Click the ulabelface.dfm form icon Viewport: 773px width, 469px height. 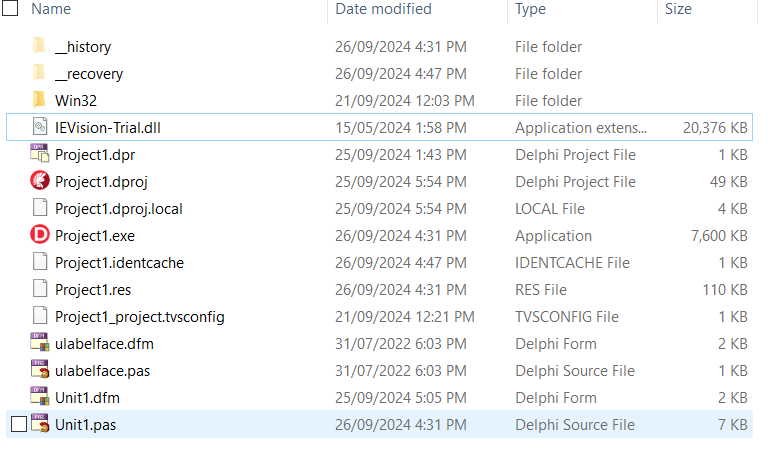tap(40, 342)
